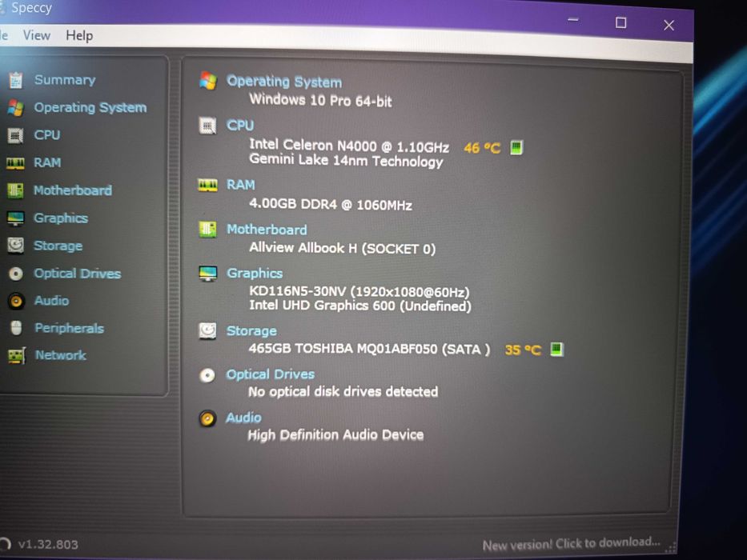Select Operating System in the sidebar
The height and width of the screenshot is (560, 747).
(x=90, y=108)
